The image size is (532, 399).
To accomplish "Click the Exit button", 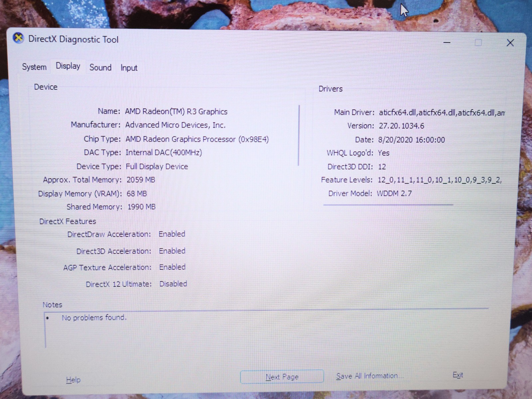I will [x=458, y=375].
